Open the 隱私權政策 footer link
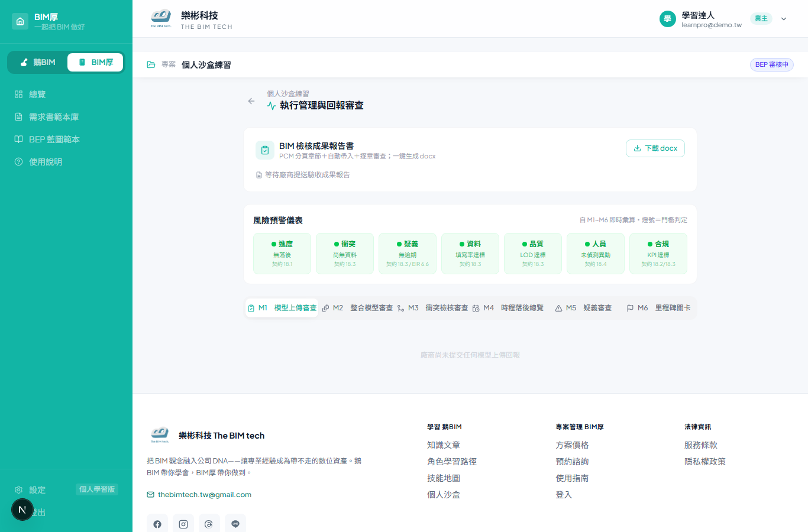The height and width of the screenshot is (532, 808). tap(705, 462)
